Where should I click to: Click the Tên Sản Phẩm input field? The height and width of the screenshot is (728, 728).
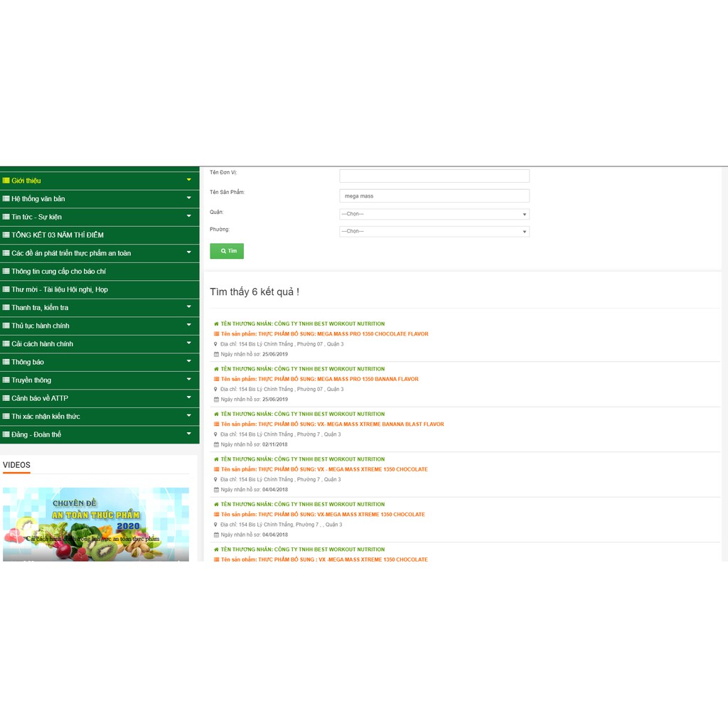(434, 196)
